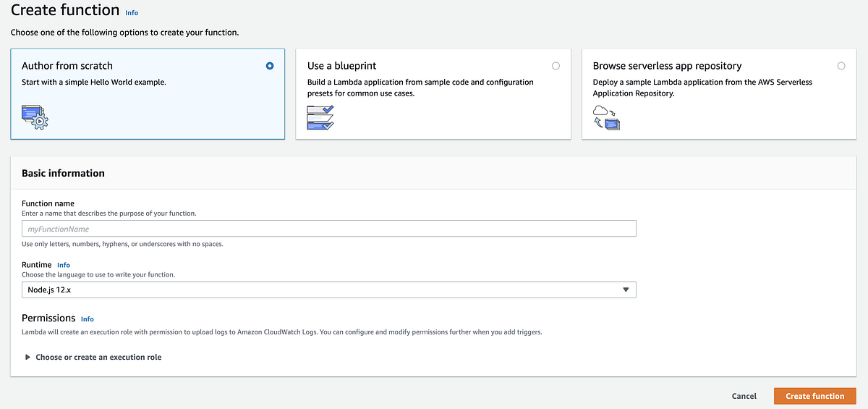Expand Choose or create an execution role
Image resolution: width=868 pixels, height=409 pixels.
98,357
